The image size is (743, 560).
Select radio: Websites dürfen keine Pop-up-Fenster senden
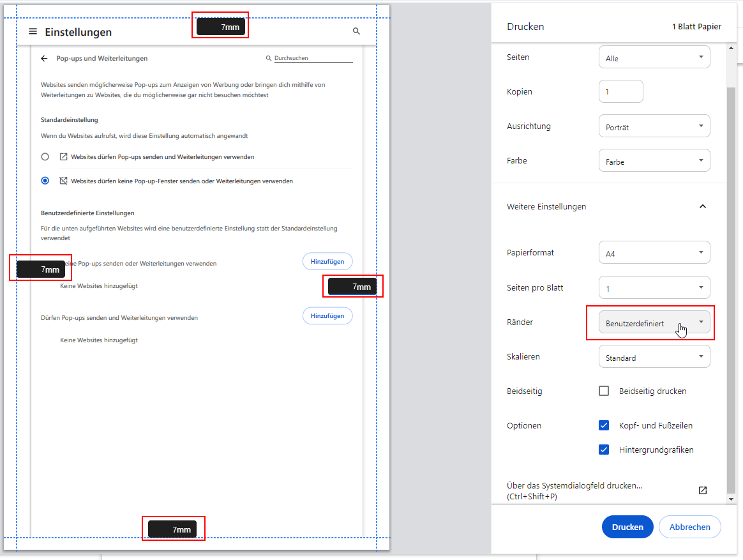[45, 181]
